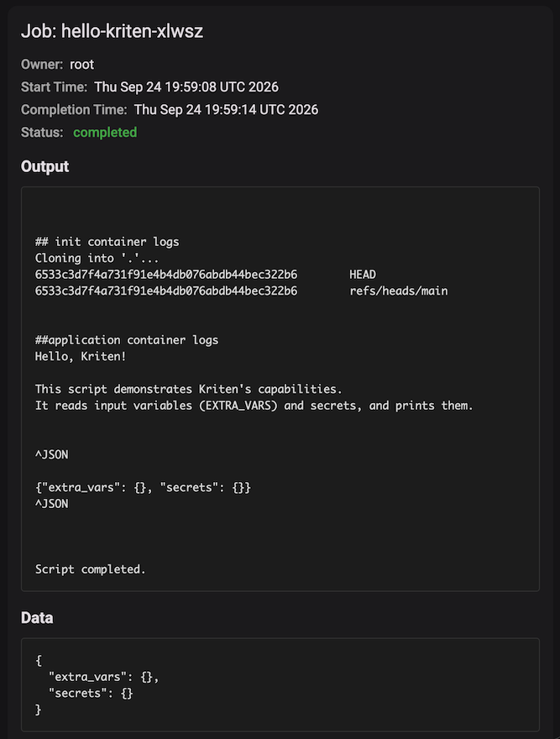Click the refs/heads/main text
Viewport: 560px width, 739px height.
(x=399, y=291)
